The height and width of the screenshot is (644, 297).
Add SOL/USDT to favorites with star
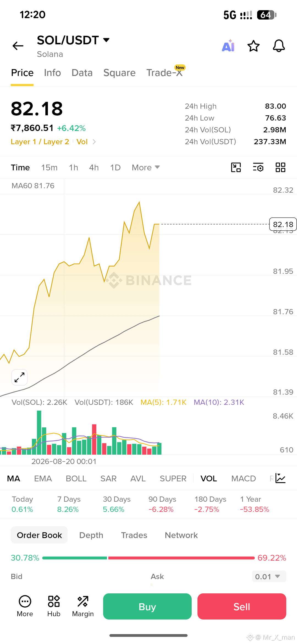253,46
